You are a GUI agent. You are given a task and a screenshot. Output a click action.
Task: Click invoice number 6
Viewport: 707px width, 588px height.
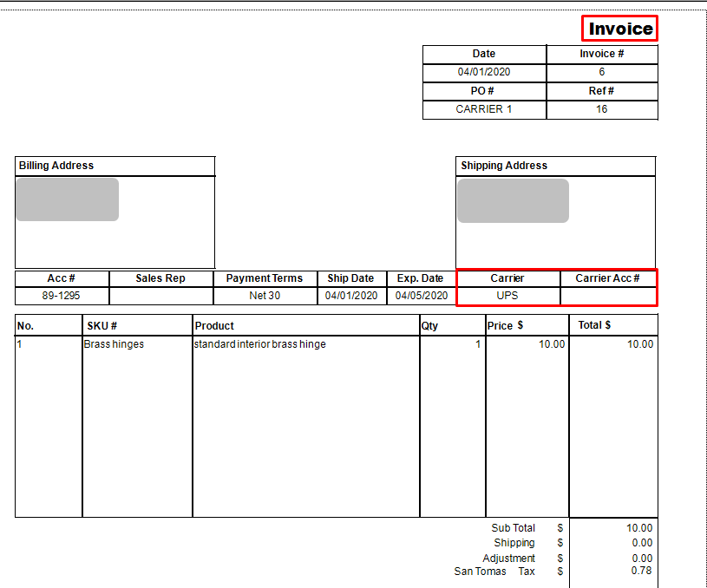coord(601,72)
